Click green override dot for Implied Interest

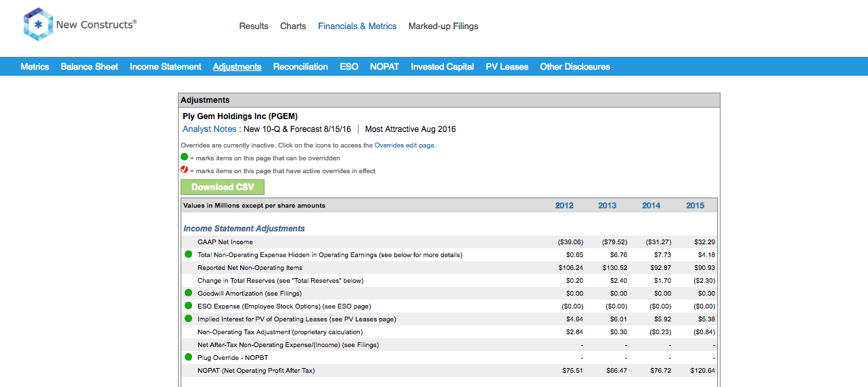coord(189,319)
